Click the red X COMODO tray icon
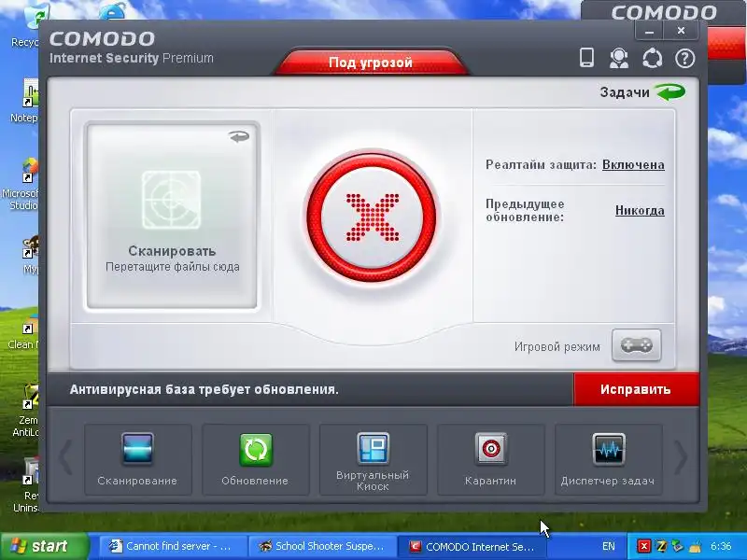The height and width of the screenshot is (560, 747). (643, 546)
